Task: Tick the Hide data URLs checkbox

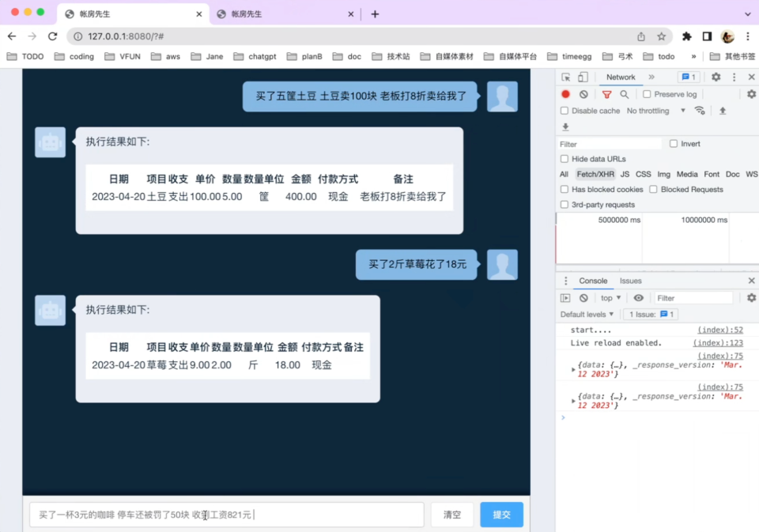Action: coord(565,159)
